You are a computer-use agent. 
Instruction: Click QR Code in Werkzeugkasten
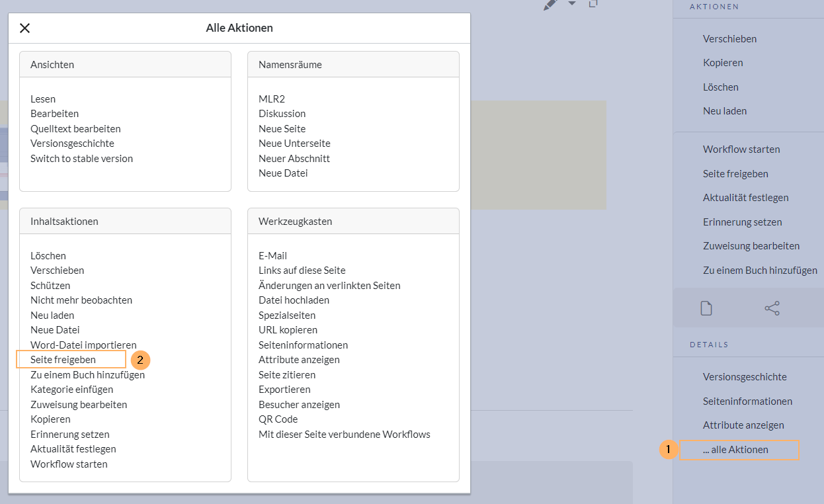278,419
